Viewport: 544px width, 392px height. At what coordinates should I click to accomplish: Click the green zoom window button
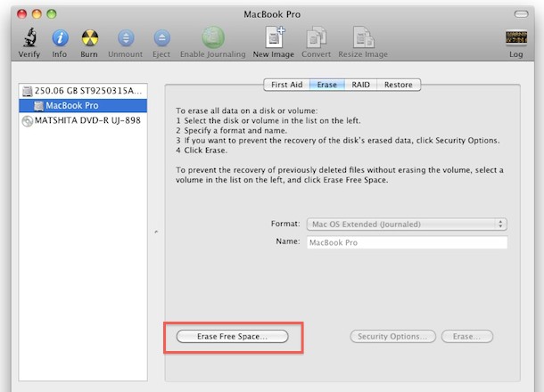[x=52, y=14]
